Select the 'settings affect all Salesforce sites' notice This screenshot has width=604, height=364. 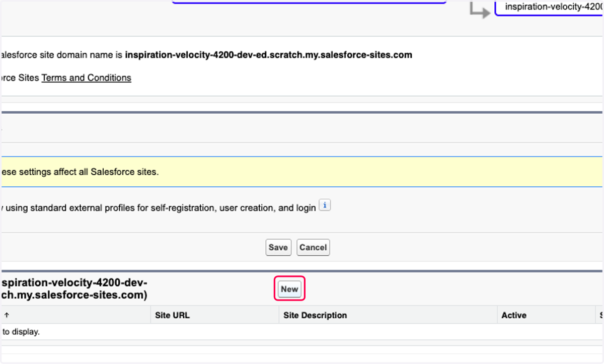tap(80, 172)
